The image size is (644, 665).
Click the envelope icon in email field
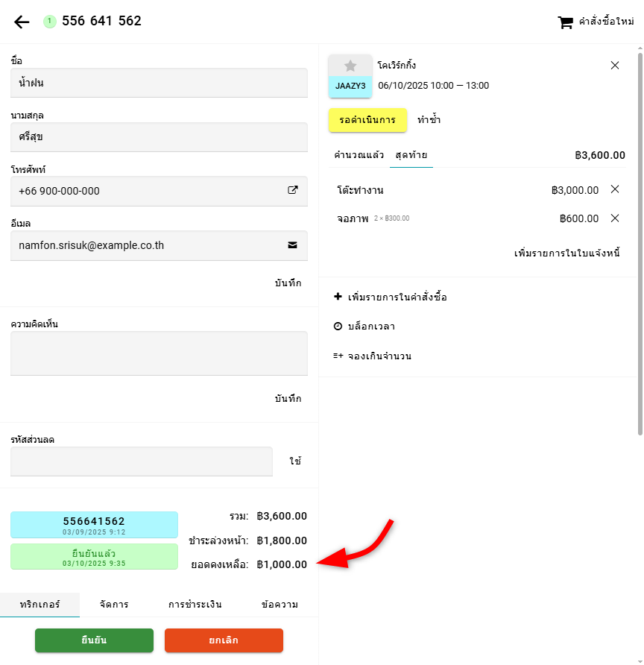[293, 245]
